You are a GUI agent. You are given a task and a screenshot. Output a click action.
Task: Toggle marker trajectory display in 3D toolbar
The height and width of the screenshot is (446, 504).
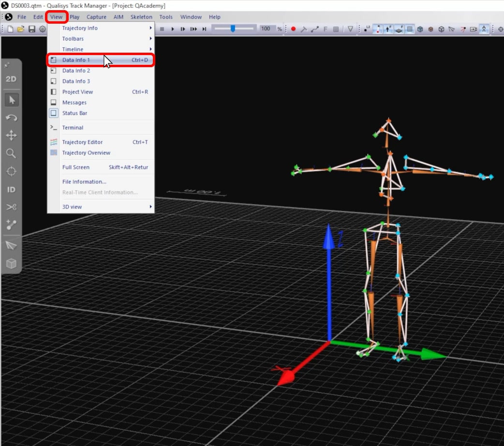point(378,29)
